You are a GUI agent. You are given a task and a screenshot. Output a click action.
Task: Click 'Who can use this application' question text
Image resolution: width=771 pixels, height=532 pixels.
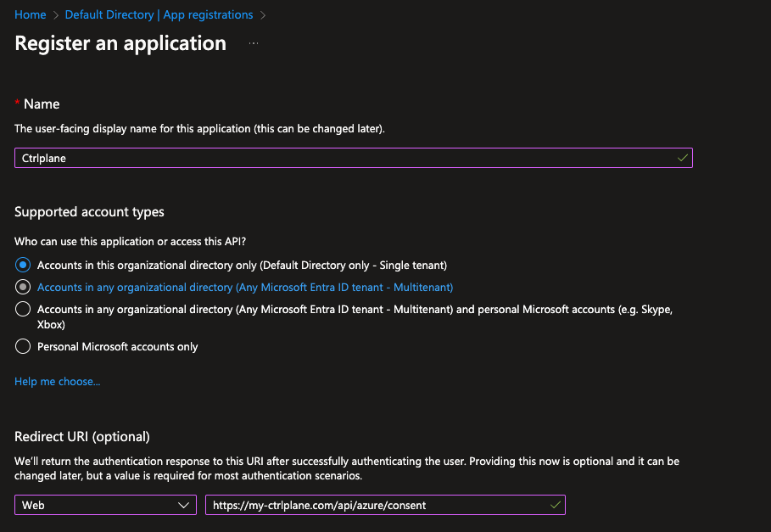coord(130,242)
